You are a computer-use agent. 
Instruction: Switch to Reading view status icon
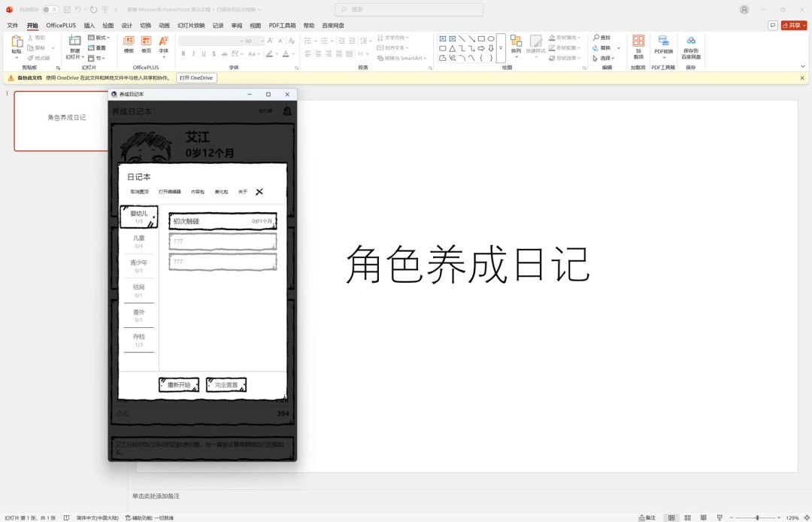tap(703, 517)
